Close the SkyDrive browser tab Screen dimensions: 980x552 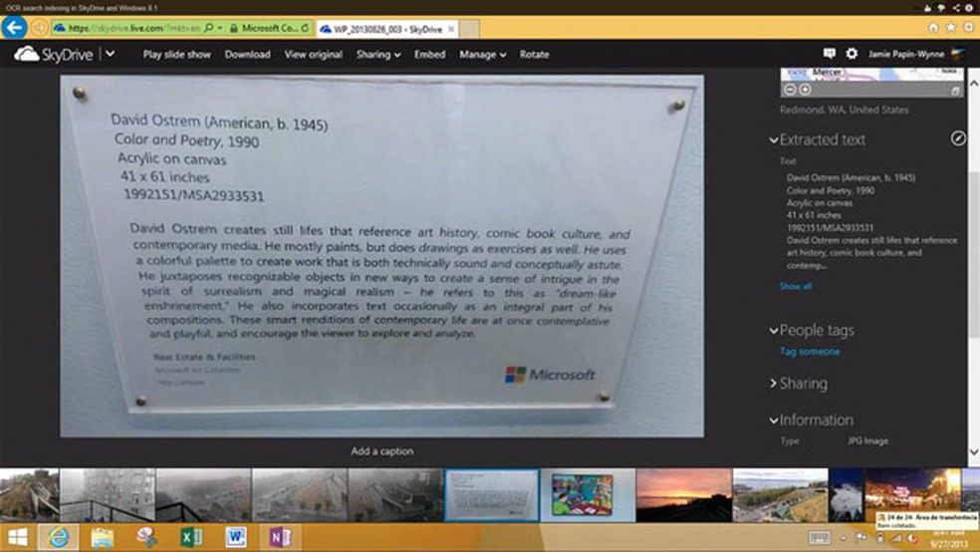pos(451,29)
